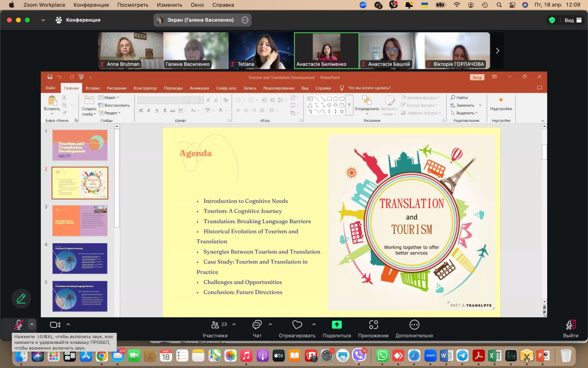Unmute the microphone in Zoom toolbar
588x368 pixels.
pos(18,325)
